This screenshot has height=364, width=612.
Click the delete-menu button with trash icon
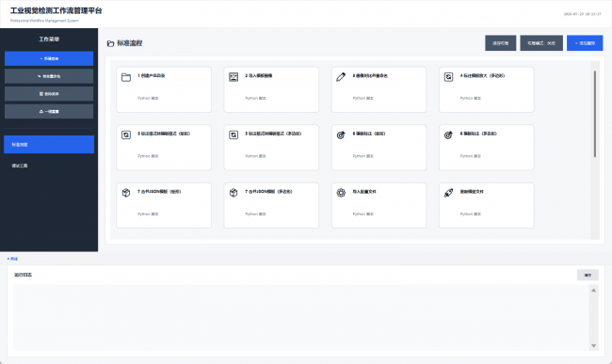tap(49, 94)
